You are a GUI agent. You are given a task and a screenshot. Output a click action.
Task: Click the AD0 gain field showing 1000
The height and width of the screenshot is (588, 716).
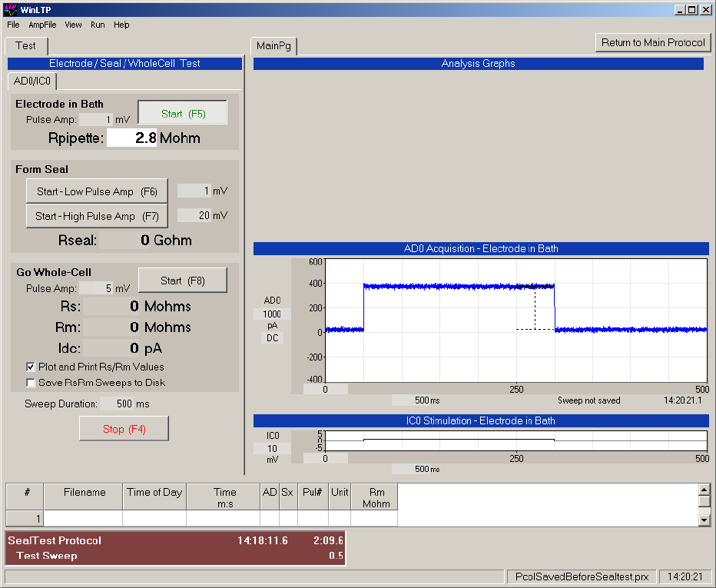click(x=272, y=314)
